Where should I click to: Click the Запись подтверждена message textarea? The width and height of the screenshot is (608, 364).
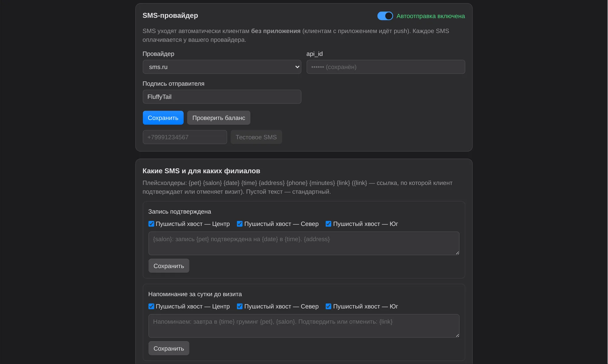[x=304, y=243]
